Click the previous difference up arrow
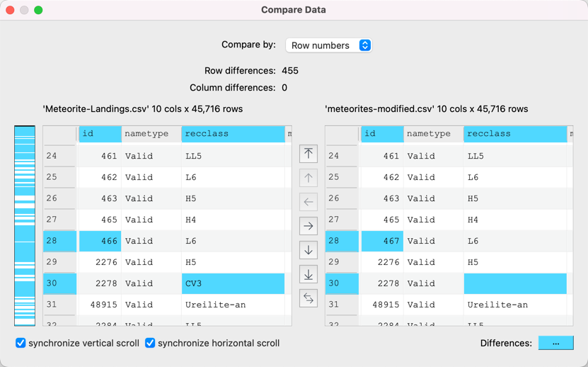This screenshot has width=588, height=367. click(309, 178)
